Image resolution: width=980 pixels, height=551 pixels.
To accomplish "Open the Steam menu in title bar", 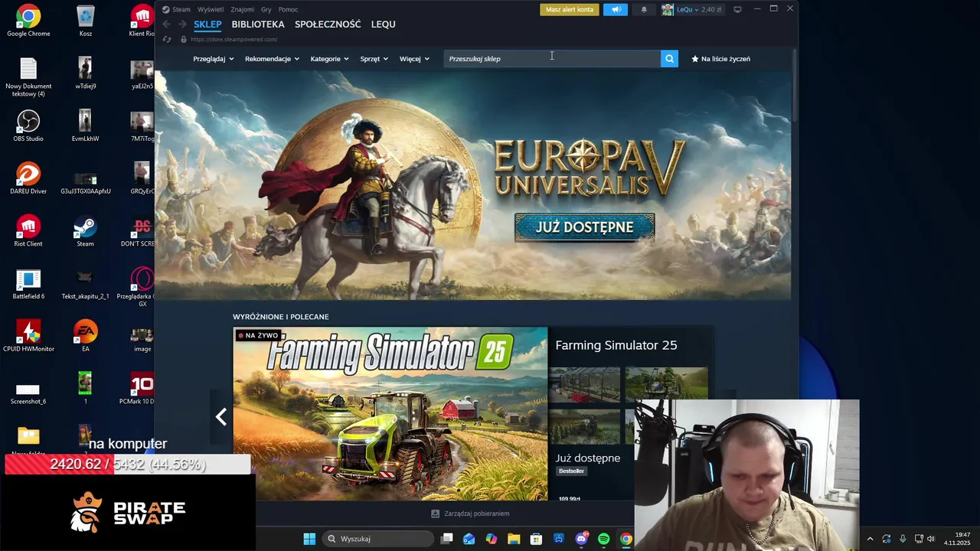I will [177, 9].
